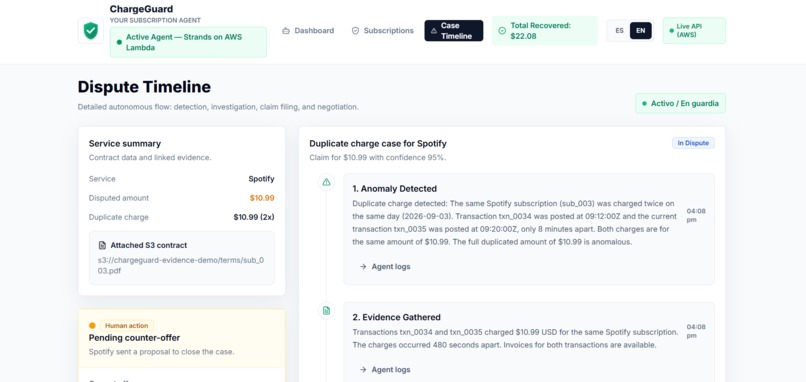
Task: Expand Agent logs under Anomaly Detected
Action: (384, 266)
